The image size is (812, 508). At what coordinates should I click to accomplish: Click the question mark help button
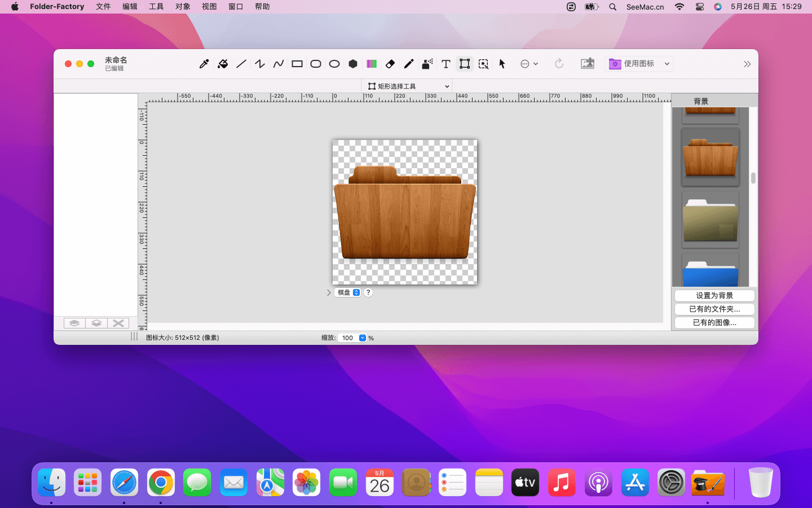click(x=368, y=292)
